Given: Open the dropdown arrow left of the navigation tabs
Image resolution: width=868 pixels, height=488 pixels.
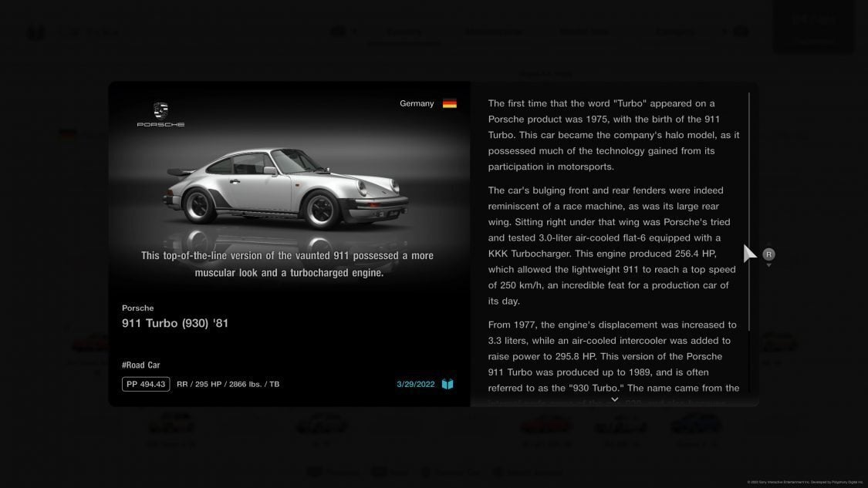Looking at the screenshot, I should coord(353,31).
